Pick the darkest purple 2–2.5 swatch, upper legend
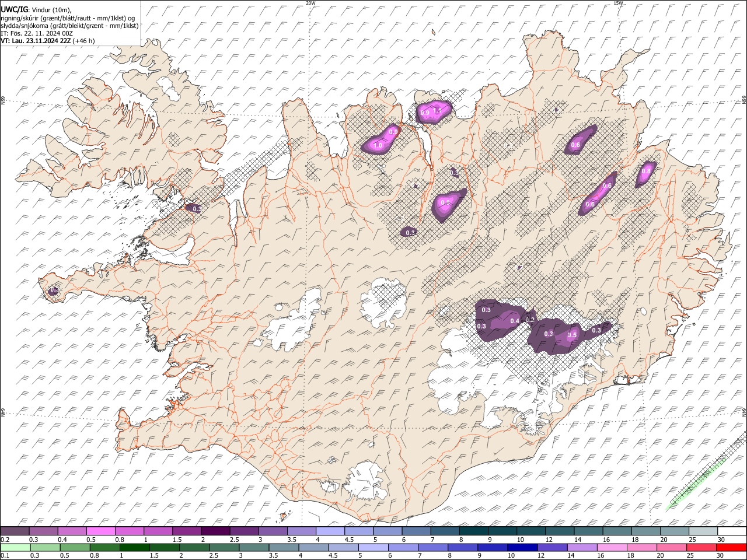This screenshot has width=747, height=560. (215, 531)
